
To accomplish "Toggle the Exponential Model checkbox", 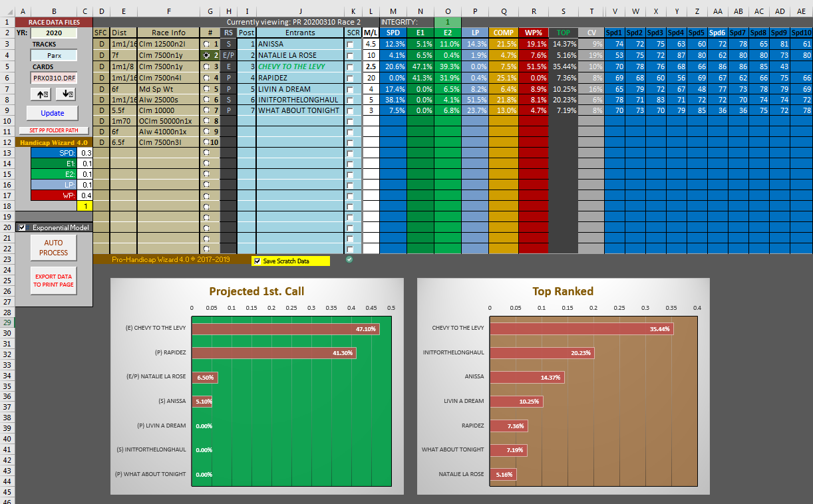I will tap(23, 227).
